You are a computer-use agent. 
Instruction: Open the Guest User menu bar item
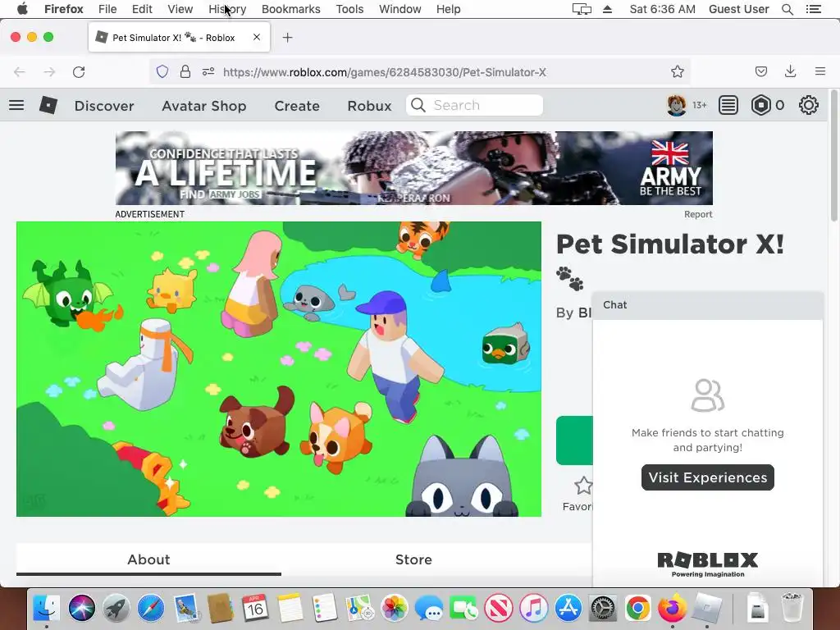point(739,9)
